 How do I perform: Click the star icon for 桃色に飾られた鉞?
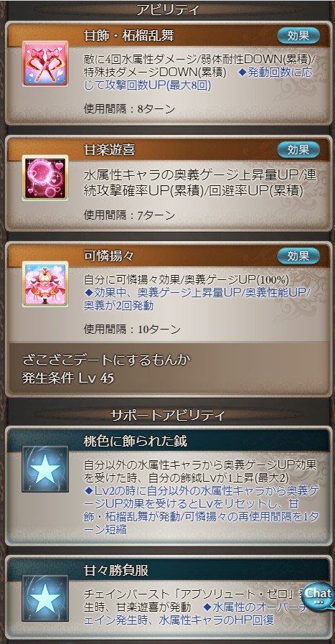point(45,469)
